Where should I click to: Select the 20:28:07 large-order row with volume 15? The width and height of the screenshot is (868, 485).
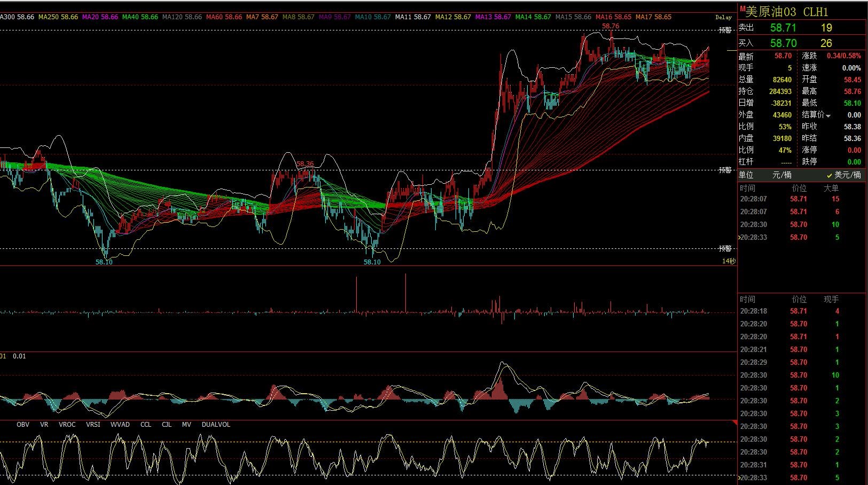pos(801,199)
